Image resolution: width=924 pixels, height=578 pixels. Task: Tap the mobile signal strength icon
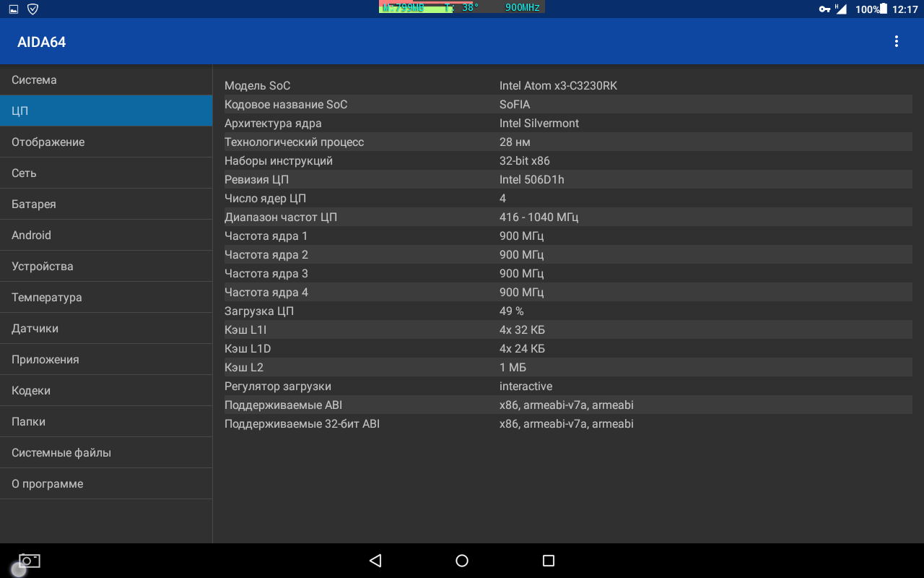click(x=840, y=9)
